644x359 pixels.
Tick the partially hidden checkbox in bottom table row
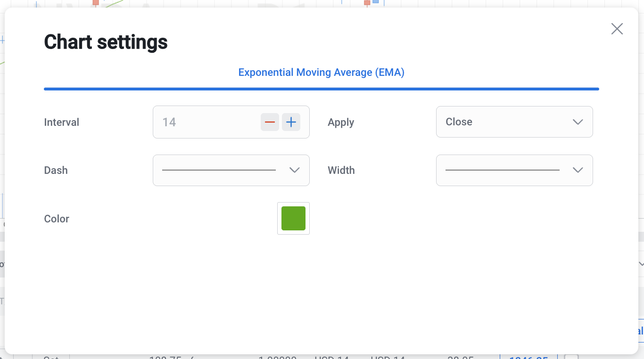pos(571,357)
